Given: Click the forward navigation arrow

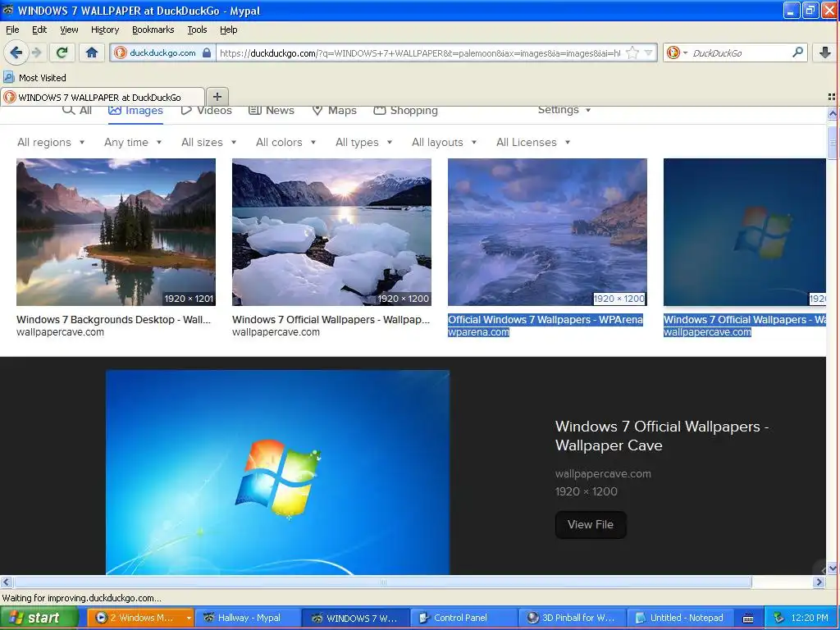Looking at the screenshot, I should pyautogui.click(x=36, y=52).
